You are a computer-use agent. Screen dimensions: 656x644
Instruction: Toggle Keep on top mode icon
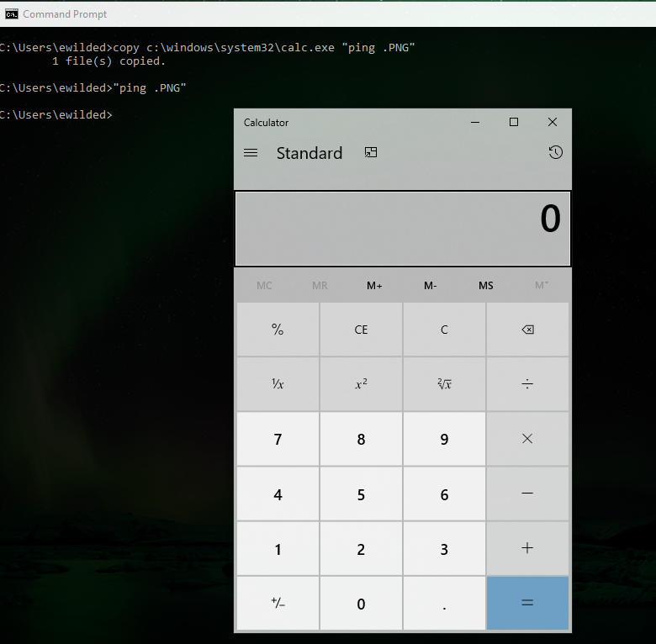tap(371, 152)
